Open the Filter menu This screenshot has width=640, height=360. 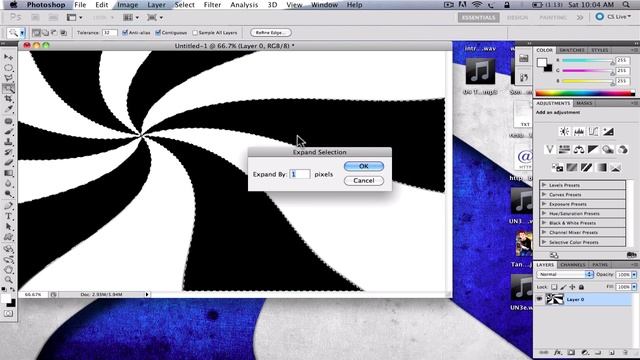click(x=212, y=5)
